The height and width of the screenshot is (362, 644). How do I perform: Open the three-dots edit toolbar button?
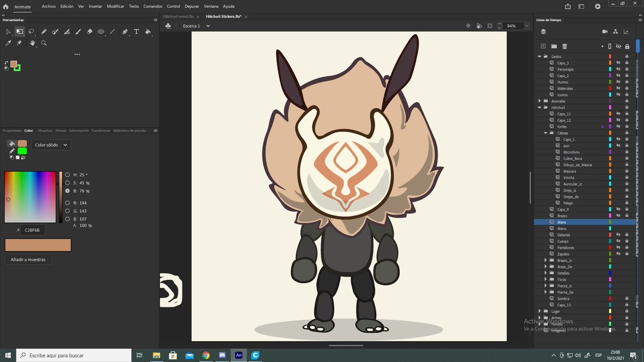click(x=77, y=54)
